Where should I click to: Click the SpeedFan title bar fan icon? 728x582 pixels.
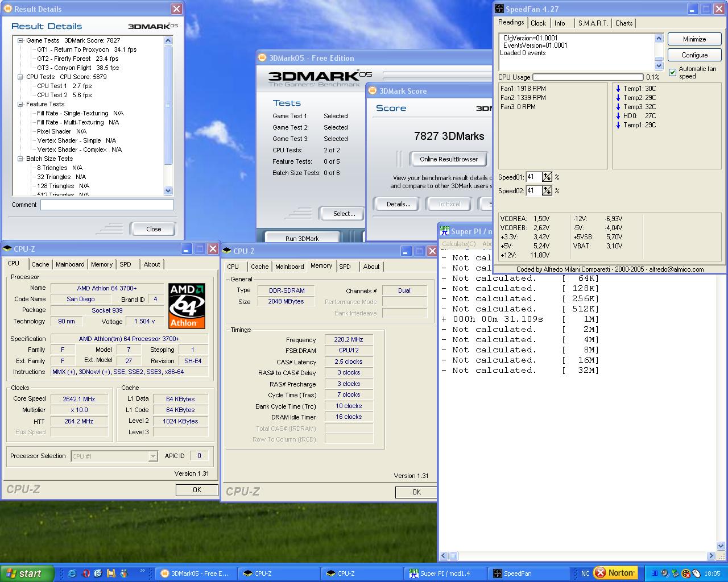point(499,9)
